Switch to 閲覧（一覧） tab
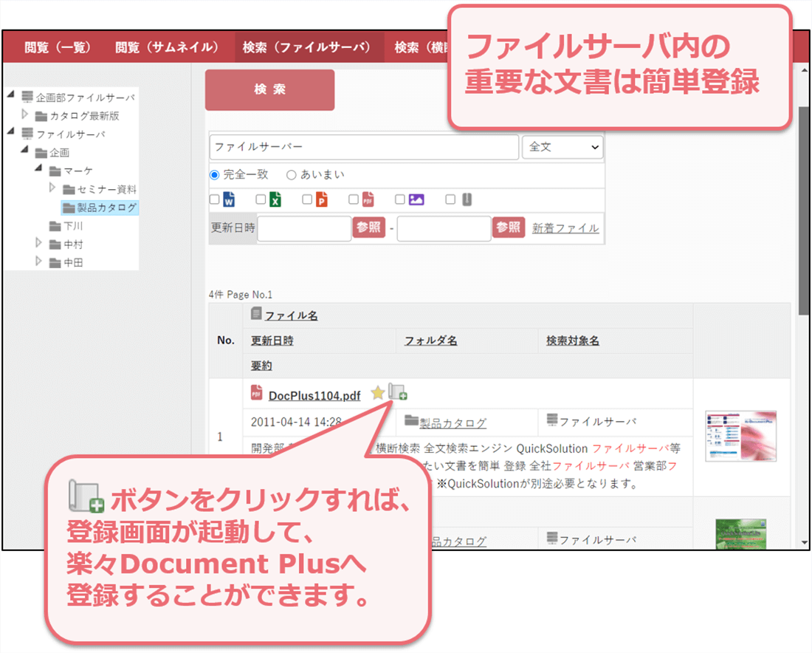This screenshot has height=653, width=812. 58,47
